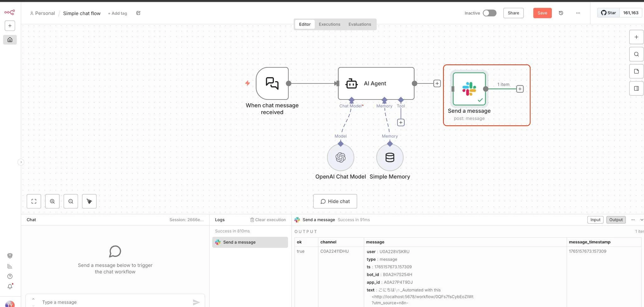644x307 pixels.
Task: Expand the left sidebar
Action: click(x=21, y=162)
